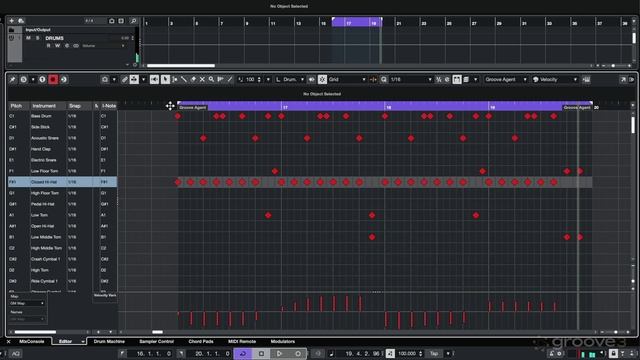The image size is (640, 360).
Task: Select the Object Selection arrow tool
Action: 165,80
